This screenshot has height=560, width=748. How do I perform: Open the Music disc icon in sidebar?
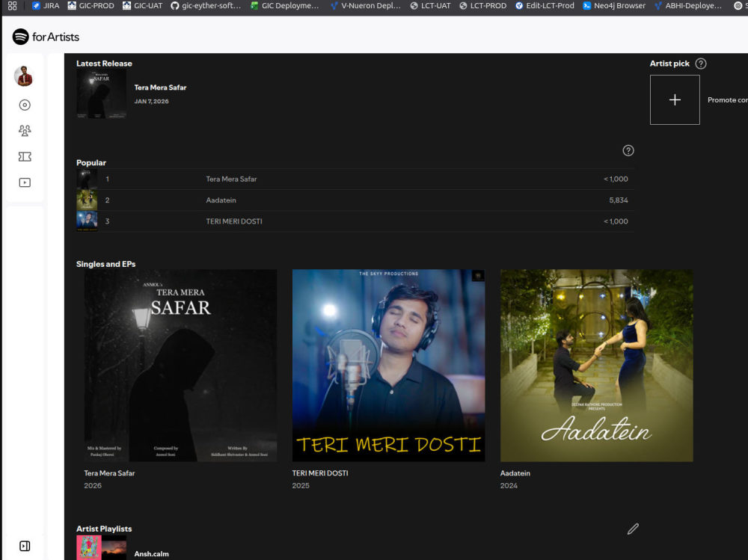[x=25, y=105]
